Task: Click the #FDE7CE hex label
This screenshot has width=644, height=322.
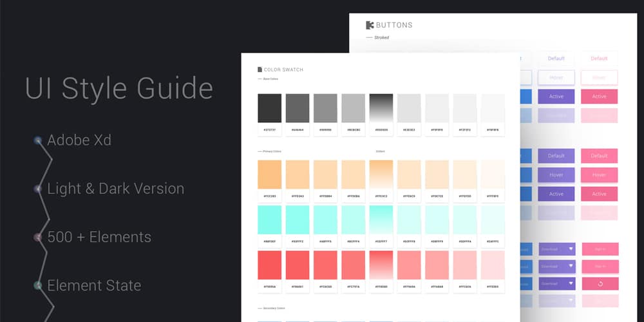Action: click(x=437, y=196)
